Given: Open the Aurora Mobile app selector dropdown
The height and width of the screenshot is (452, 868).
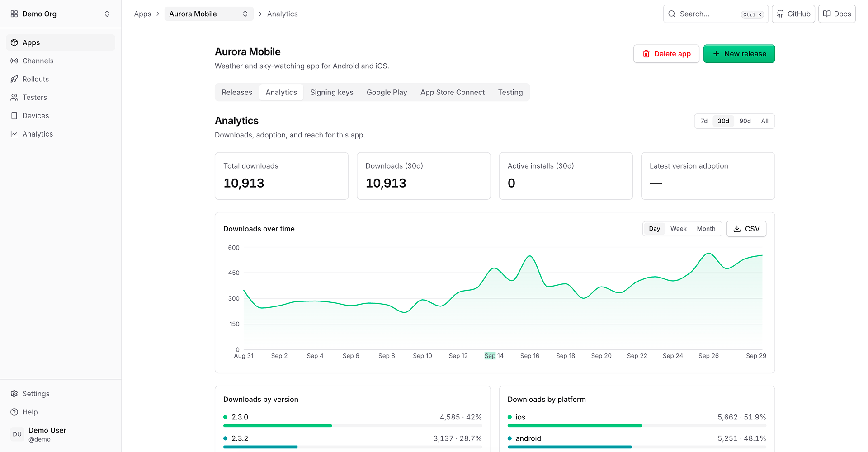Looking at the screenshot, I should [209, 14].
